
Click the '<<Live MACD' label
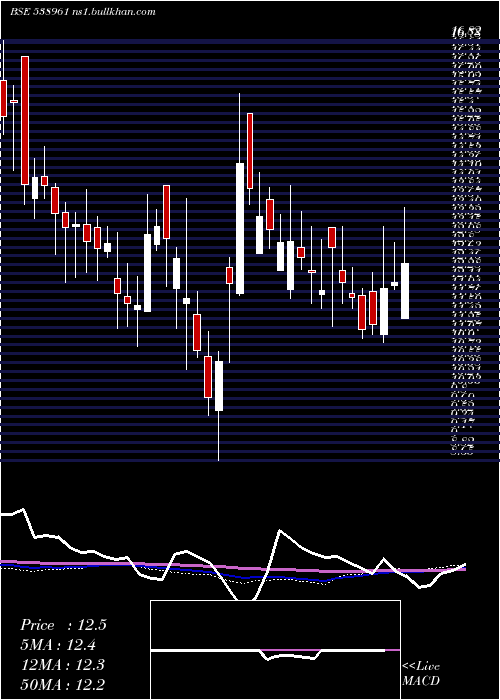(x=421, y=674)
